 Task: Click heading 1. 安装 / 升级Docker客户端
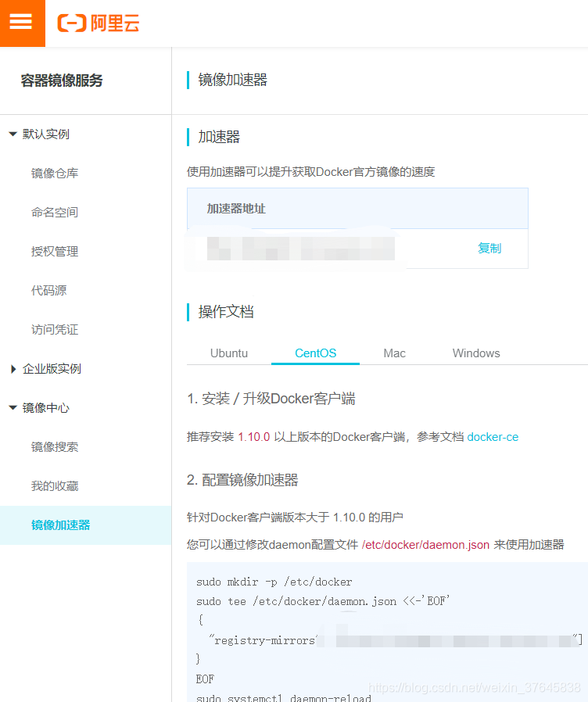tap(271, 399)
